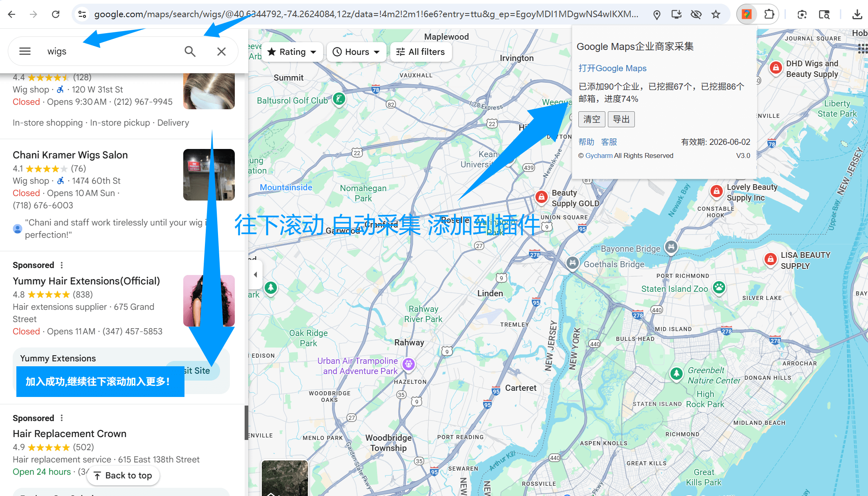
Task: Open All filters
Action: (421, 52)
